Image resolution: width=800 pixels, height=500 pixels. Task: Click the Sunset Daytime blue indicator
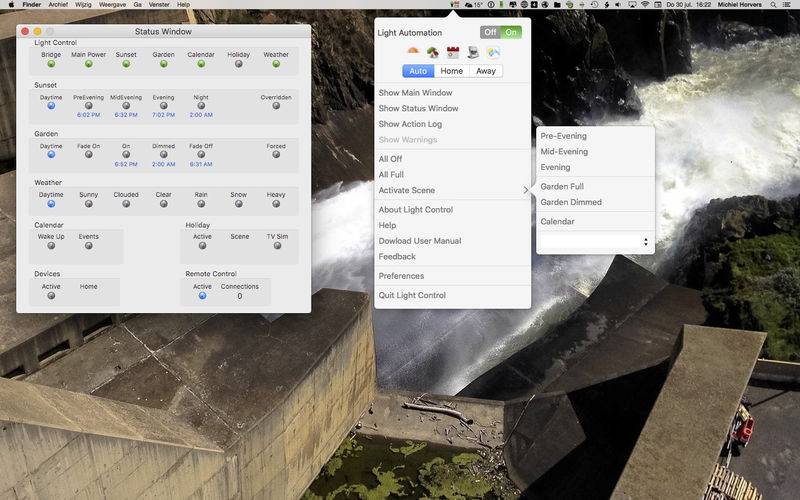[x=51, y=106]
